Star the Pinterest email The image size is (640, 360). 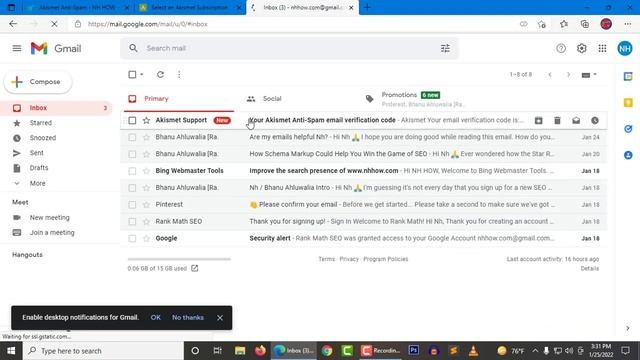(x=146, y=204)
